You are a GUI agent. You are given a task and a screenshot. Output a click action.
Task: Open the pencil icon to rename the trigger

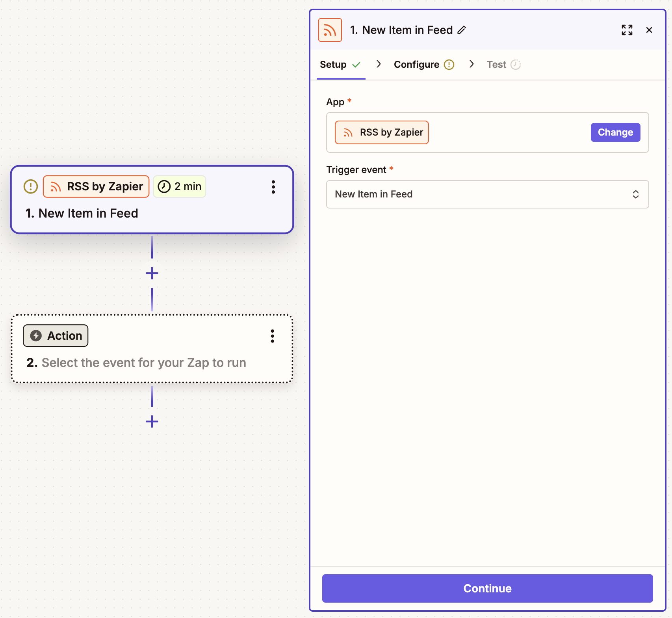pyautogui.click(x=462, y=30)
